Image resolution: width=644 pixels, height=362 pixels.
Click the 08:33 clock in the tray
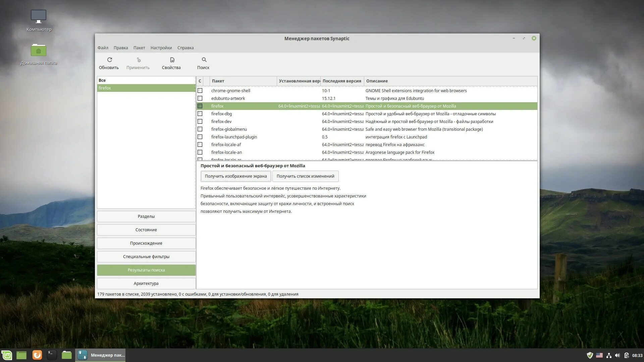coord(637,355)
